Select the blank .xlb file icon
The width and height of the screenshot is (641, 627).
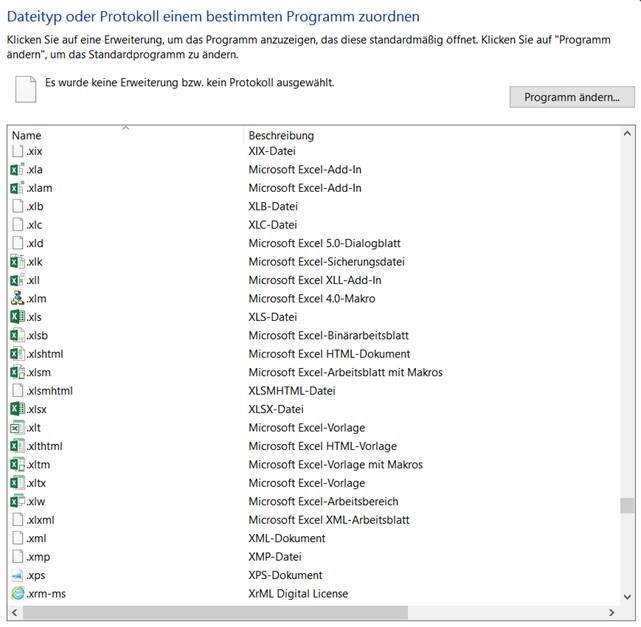pos(17,206)
